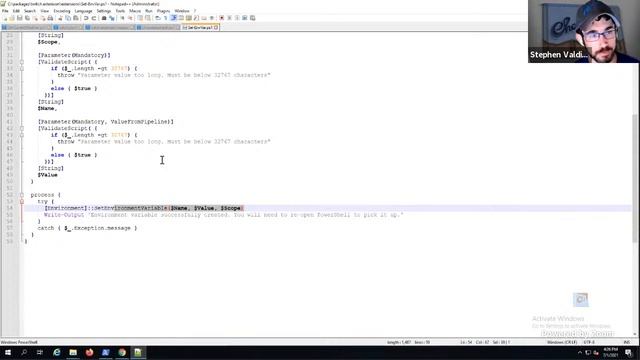Close the Set-EnvVar.ps1 tab
The height and width of the screenshot is (360, 640).
click(x=216, y=27)
